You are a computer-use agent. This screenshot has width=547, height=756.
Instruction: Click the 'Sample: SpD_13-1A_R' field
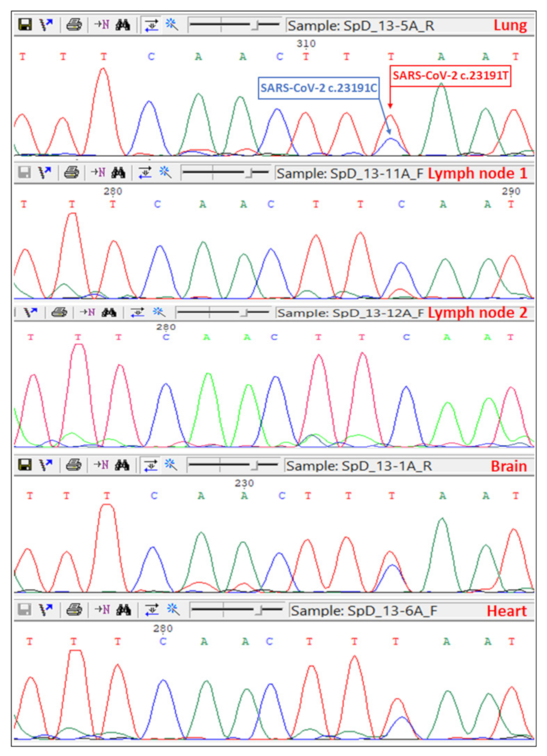coord(408,466)
